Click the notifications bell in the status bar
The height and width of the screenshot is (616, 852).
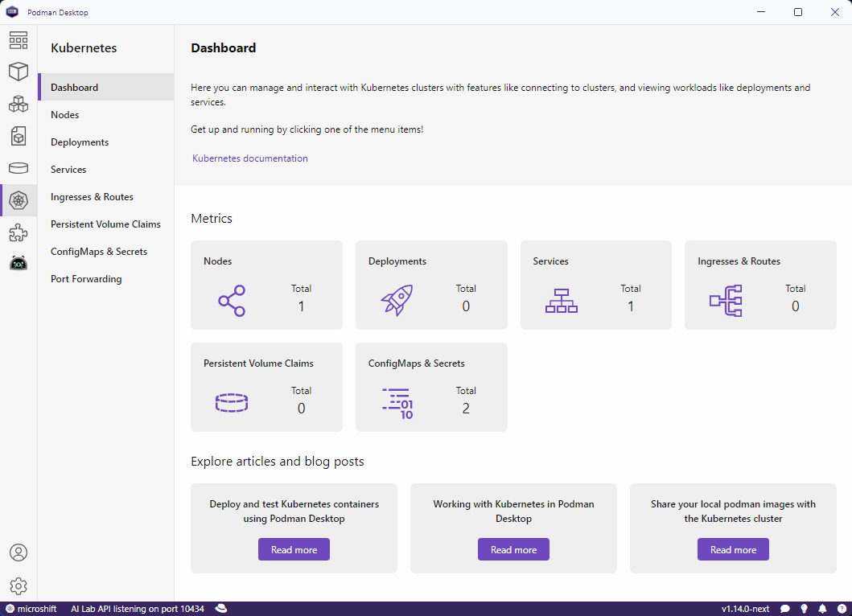822,609
